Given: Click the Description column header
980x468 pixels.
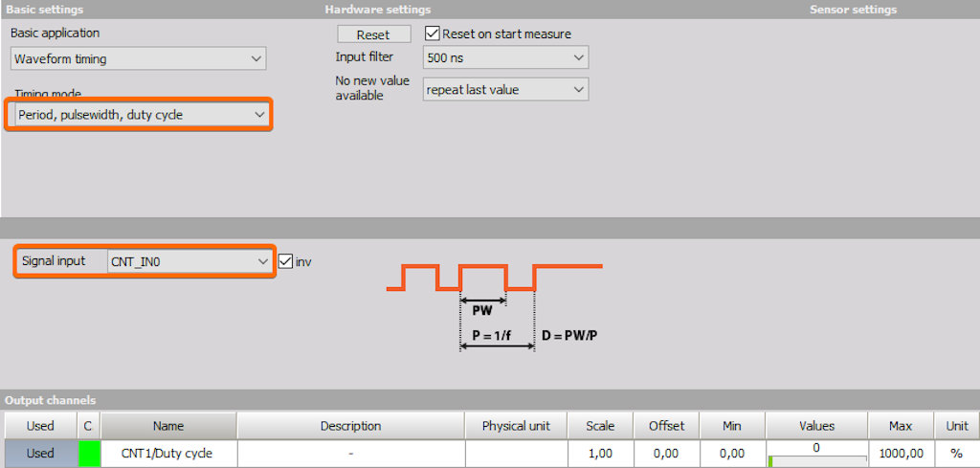Looking at the screenshot, I should (350, 426).
